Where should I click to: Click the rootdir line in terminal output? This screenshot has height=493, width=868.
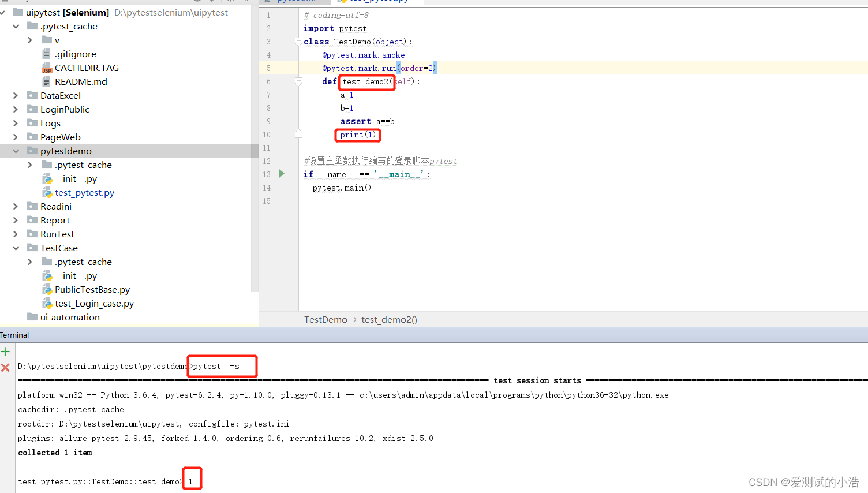pyautogui.click(x=154, y=424)
